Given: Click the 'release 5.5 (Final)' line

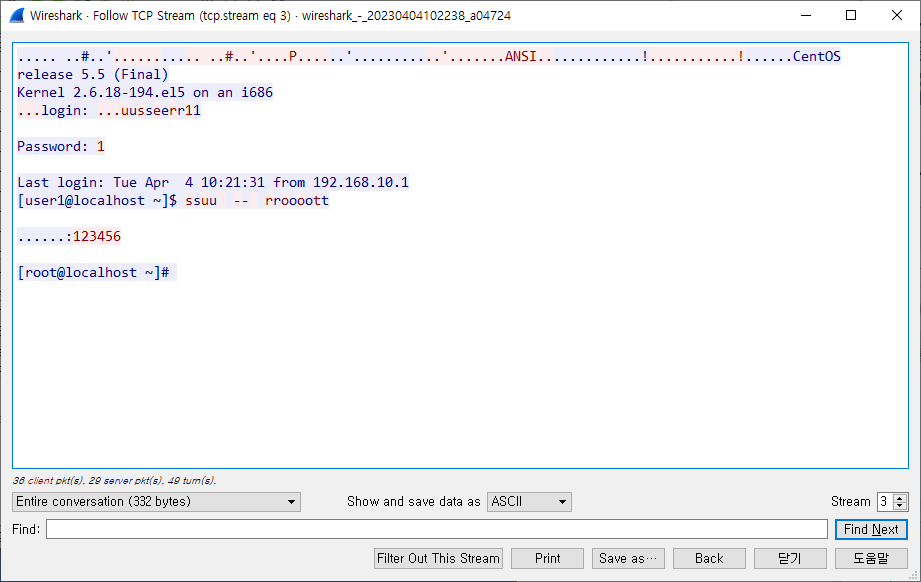Looking at the screenshot, I should (93, 75).
